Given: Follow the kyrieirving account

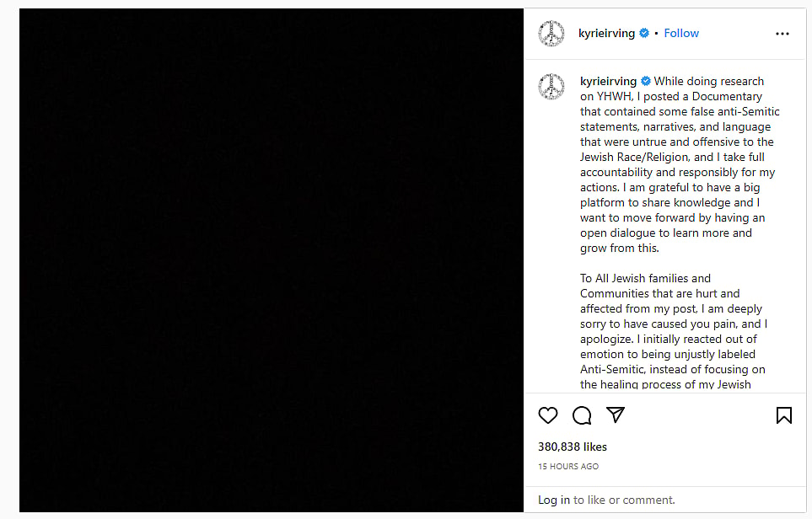Looking at the screenshot, I should pos(681,34).
